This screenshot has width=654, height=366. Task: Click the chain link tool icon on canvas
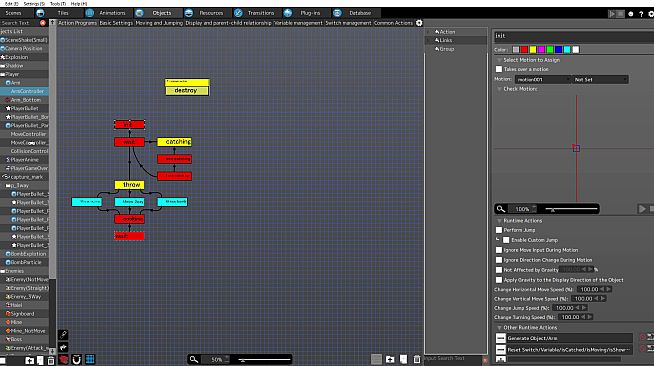(x=63, y=334)
